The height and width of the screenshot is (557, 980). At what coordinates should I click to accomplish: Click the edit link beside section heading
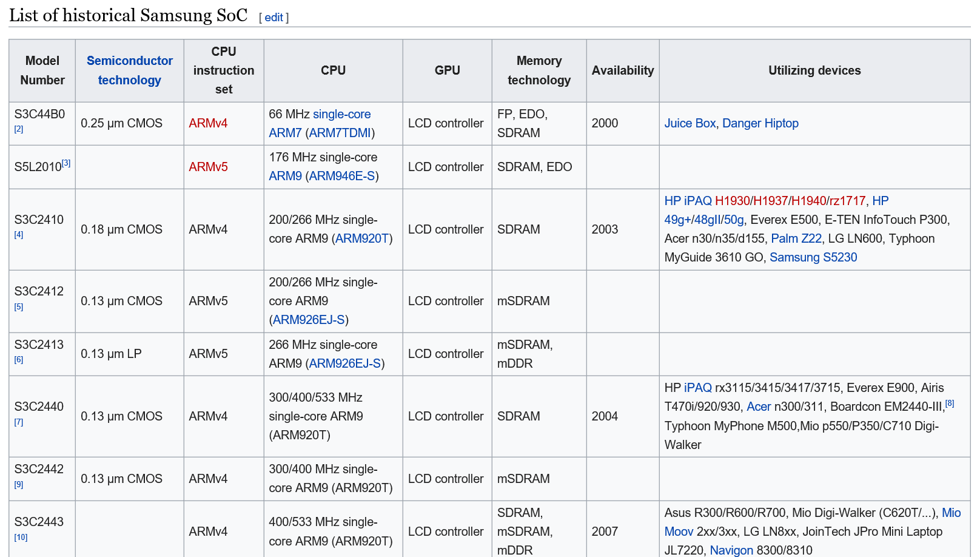(x=274, y=18)
